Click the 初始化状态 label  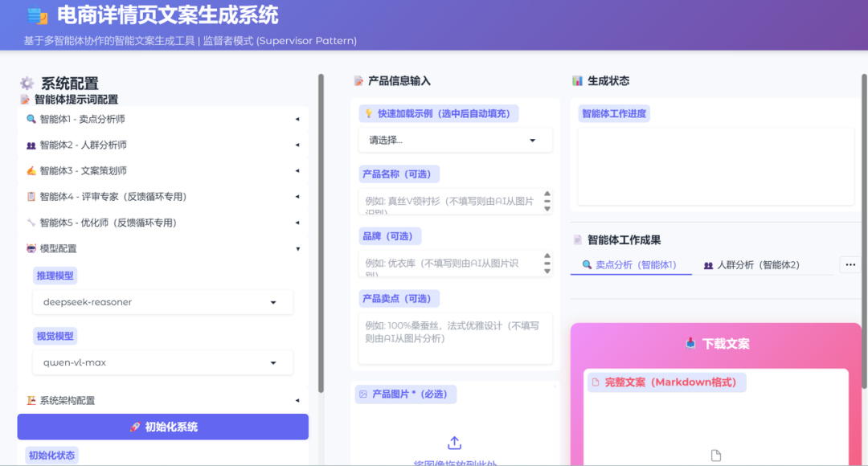tap(51, 455)
